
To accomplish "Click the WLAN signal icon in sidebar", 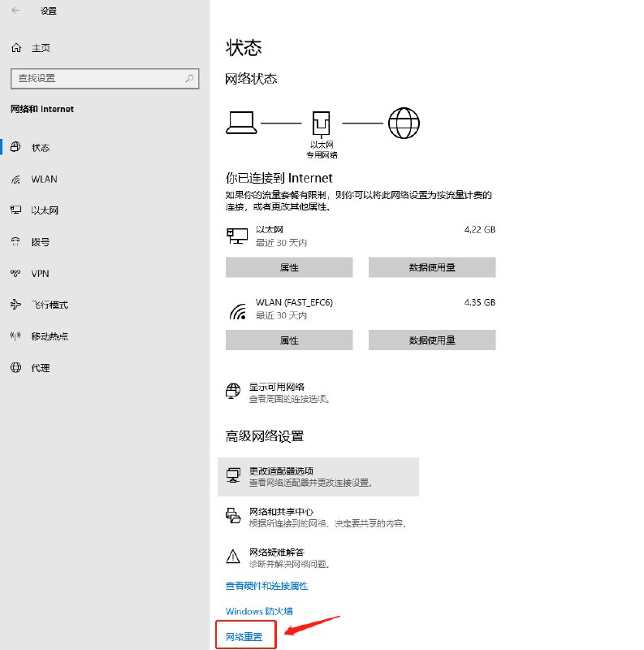I will (x=15, y=179).
